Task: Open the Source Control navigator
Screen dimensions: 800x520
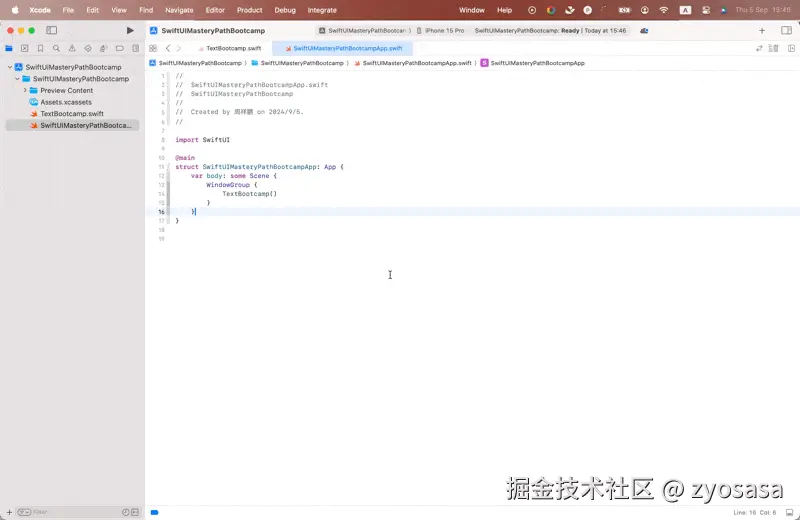Action: pyautogui.click(x=24, y=48)
